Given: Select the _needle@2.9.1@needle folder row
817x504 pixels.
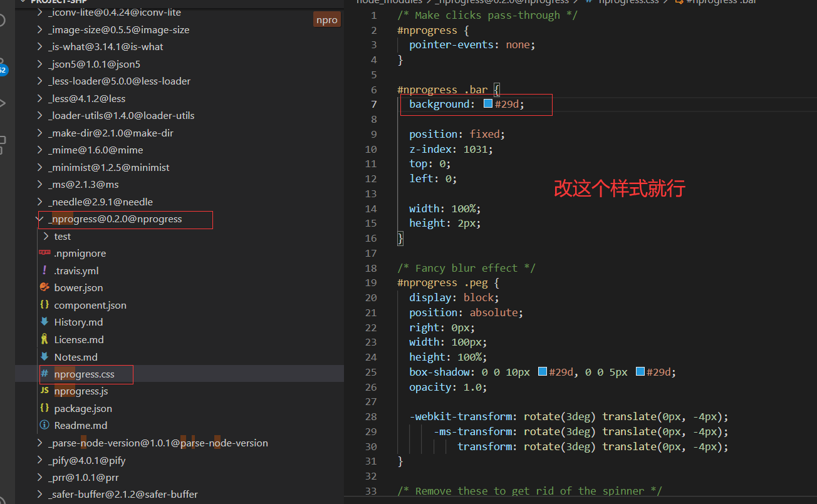Looking at the screenshot, I should coord(179,202).
